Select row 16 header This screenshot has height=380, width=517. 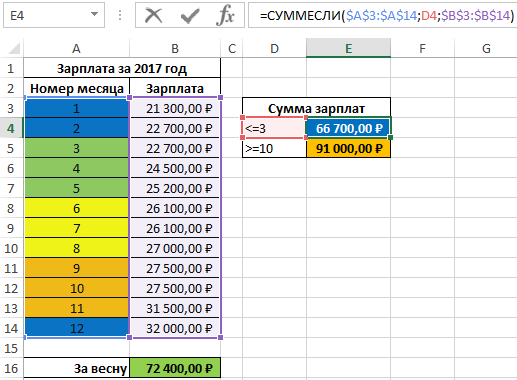pos(11,368)
